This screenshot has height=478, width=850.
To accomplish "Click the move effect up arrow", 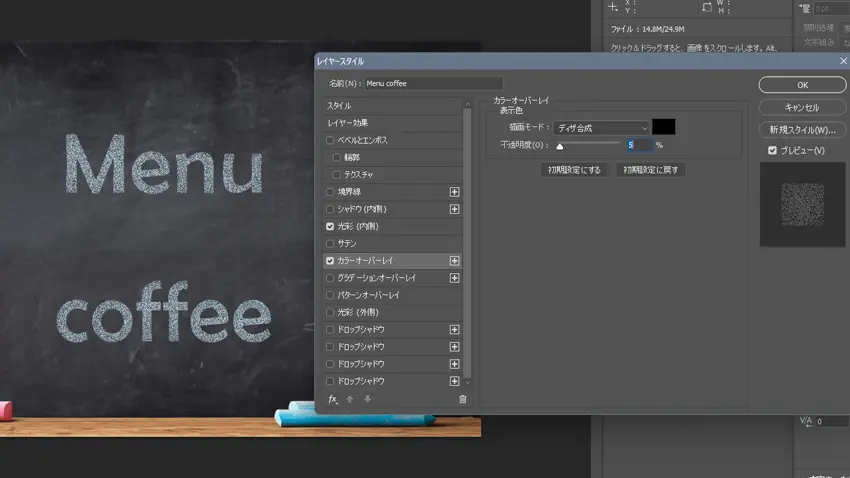I will coord(350,399).
